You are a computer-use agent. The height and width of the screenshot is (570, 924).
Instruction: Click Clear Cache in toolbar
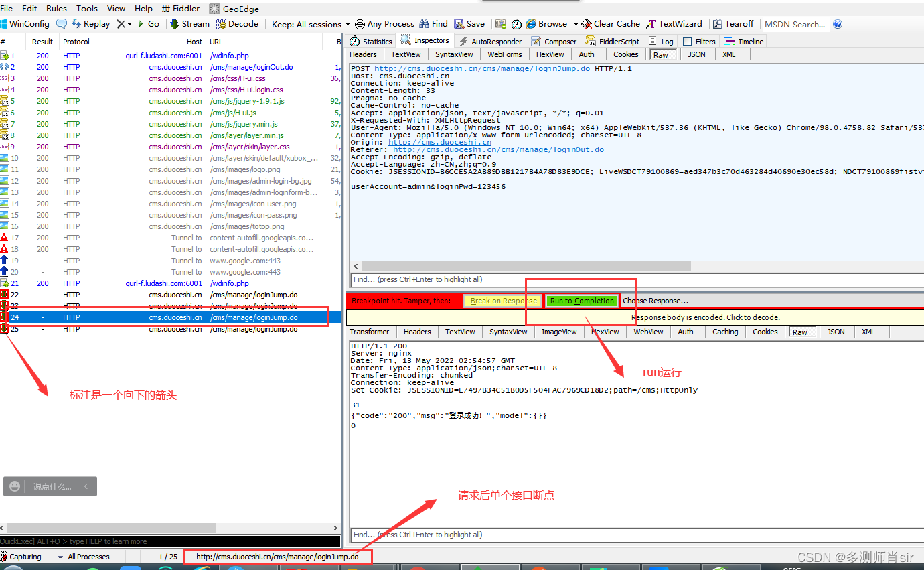611,24
